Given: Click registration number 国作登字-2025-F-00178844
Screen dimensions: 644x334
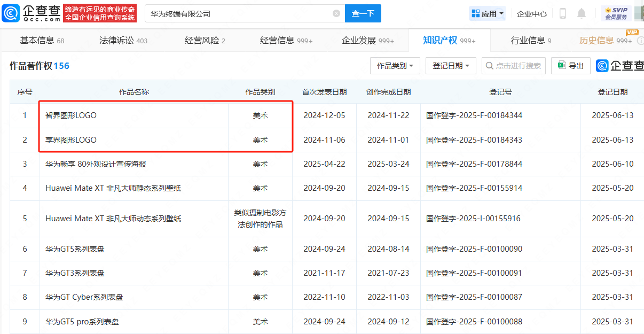Looking at the screenshot, I should (x=474, y=164).
